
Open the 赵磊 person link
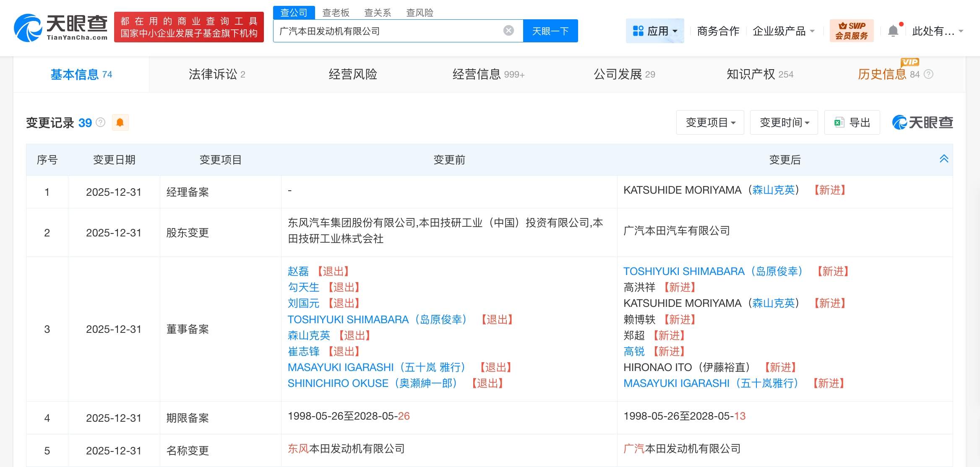298,271
